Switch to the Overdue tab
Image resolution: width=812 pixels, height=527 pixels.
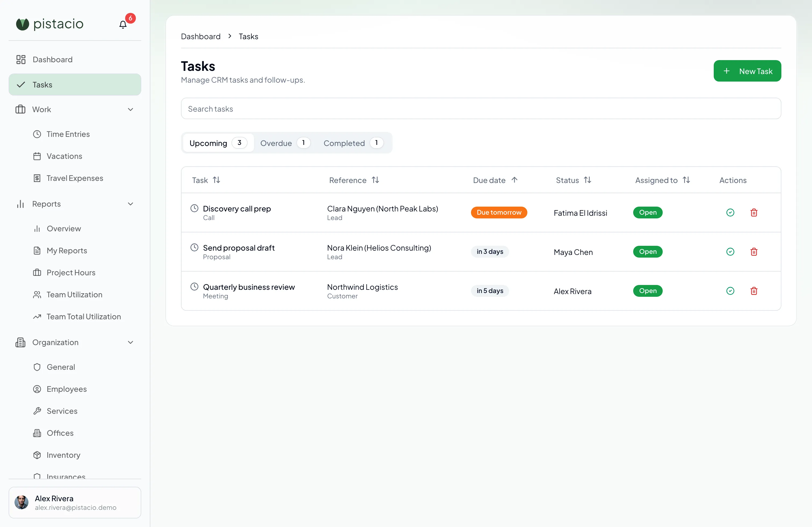(285, 143)
